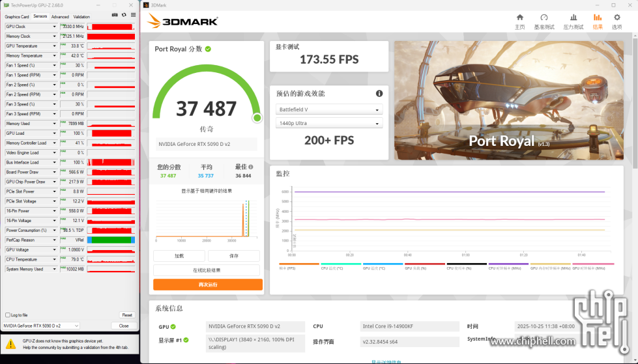Click the Reset button in GPU-Z
Image resolution: width=638 pixels, height=364 pixels.
[x=127, y=315]
